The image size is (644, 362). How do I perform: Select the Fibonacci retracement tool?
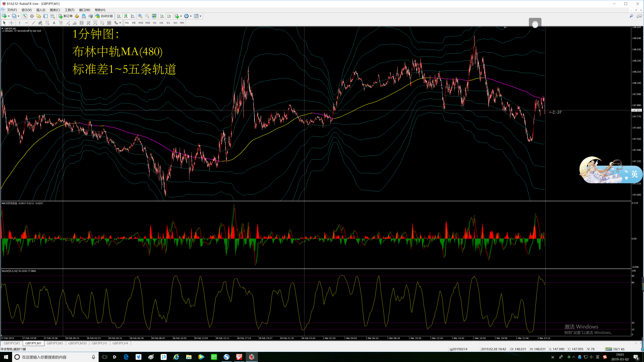[x=47, y=23]
